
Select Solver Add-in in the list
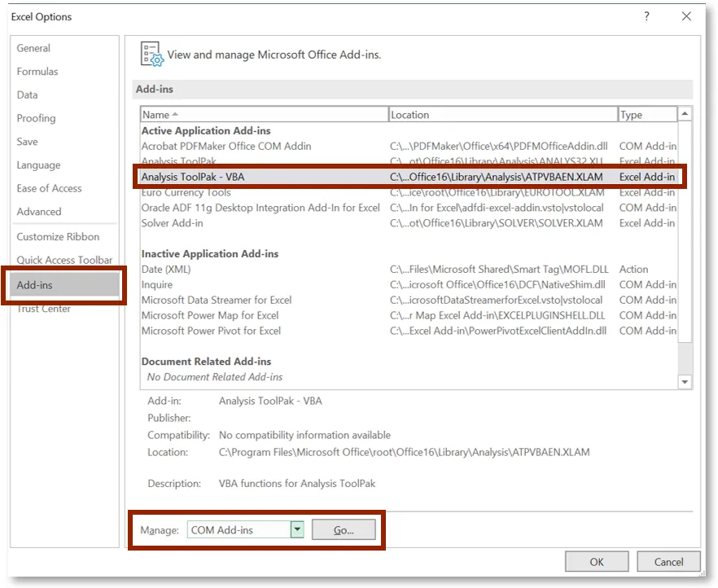(173, 223)
